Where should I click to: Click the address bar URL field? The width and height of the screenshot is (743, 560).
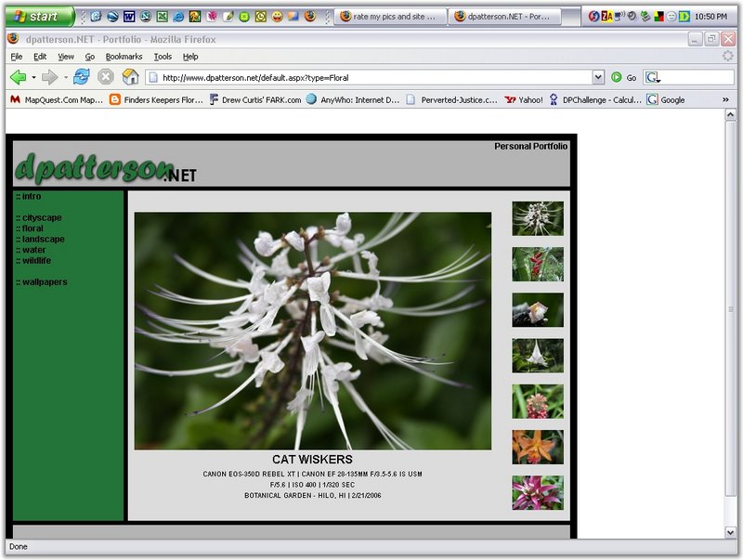[x=370, y=77]
